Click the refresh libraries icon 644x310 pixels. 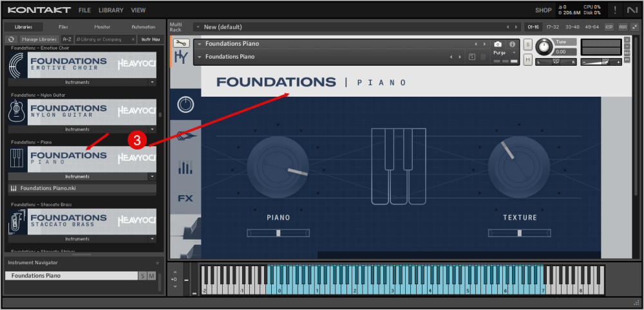click(x=11, y=39)
